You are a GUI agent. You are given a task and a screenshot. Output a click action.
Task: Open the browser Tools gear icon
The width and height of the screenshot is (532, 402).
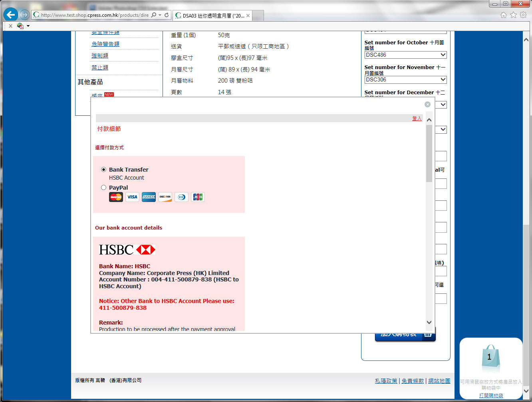point(523,15)
